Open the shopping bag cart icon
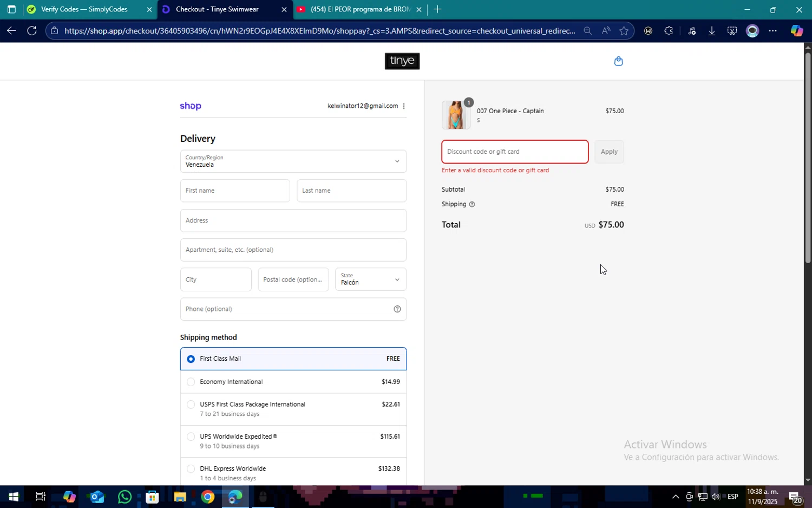The width and height of the screenshot is (812, 508). tap(618, 61)
